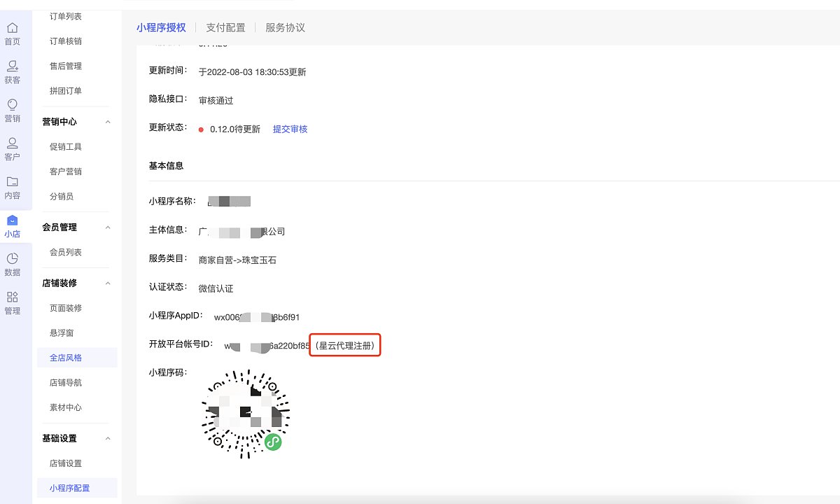Screen dimensions: 840x504
Task: Click the 审核通过 privacy status text
Action: pyautogui.click(x=216, y=100)
